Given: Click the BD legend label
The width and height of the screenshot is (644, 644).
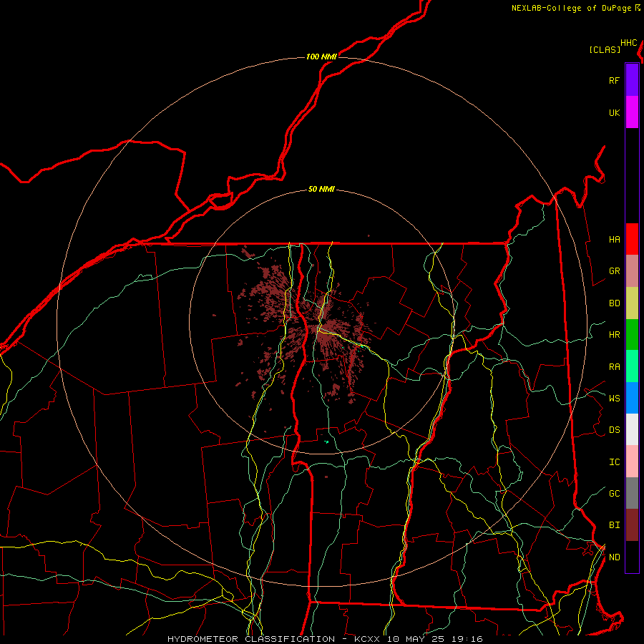Looking at the screenshot, I should (x=615, y=303).
